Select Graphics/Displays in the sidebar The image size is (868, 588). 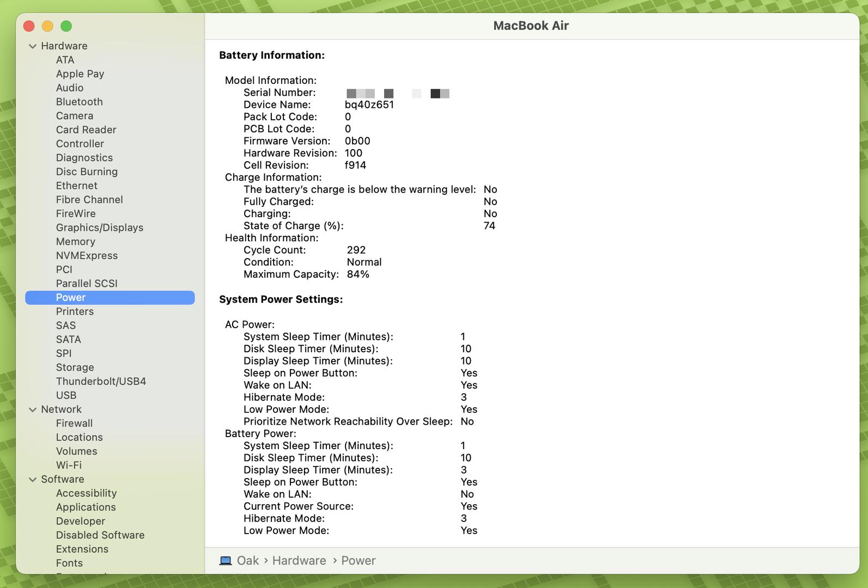pyautogui.click(x=100, y=228)
